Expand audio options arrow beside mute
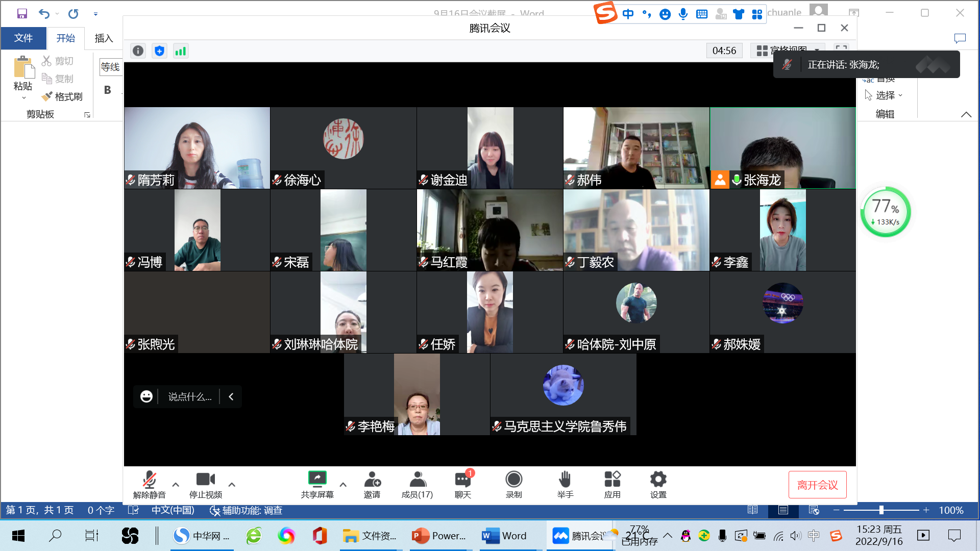 click(x=176, y=485)
